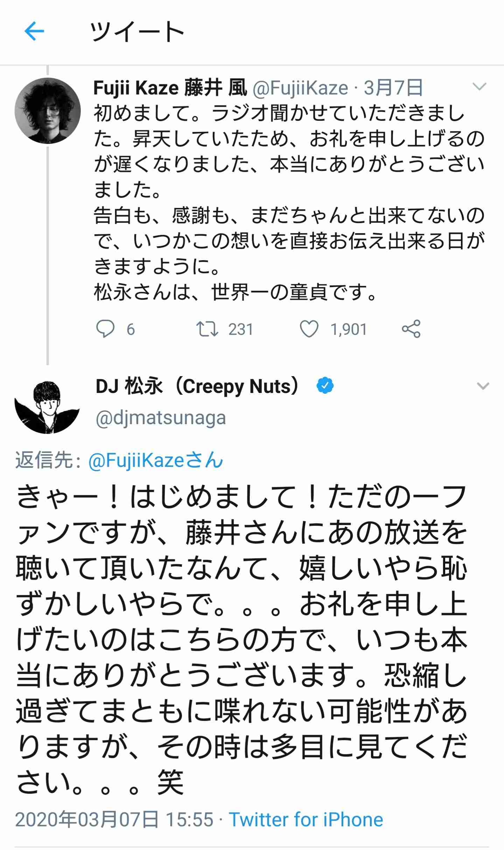Click the 231 retweet count

coord(241,329)
